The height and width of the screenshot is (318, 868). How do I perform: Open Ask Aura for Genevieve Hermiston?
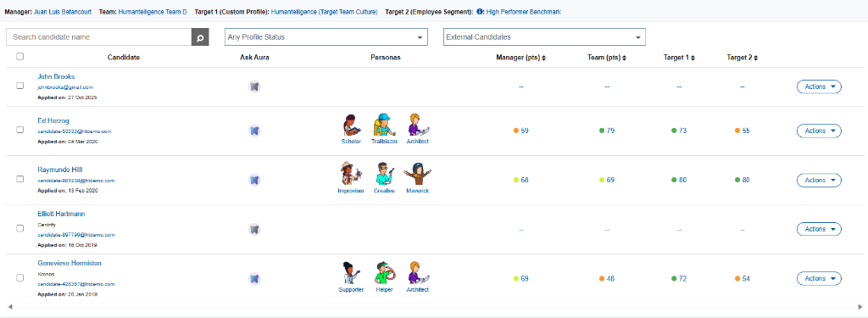254,278
